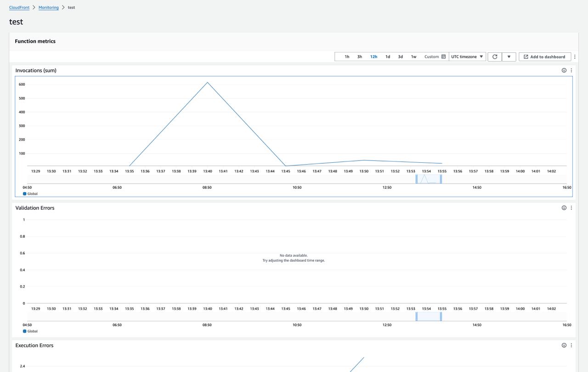
Task: Open Validation Errors graph options menu
Action: [571, 208]
